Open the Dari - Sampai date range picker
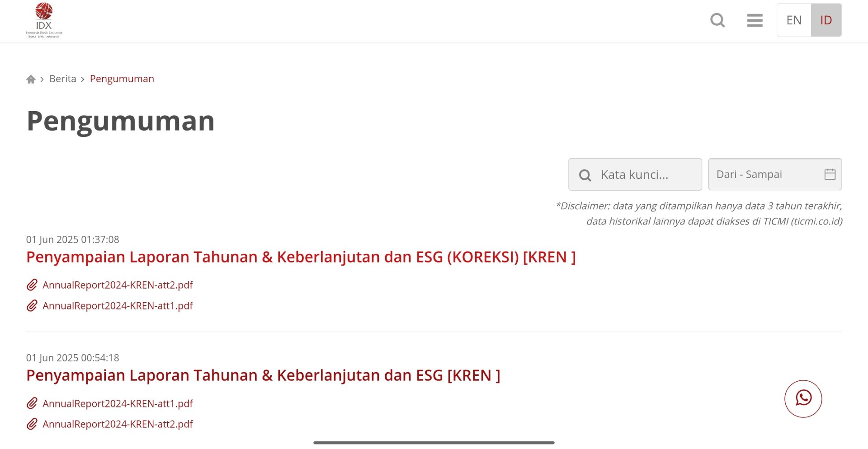Image resolution: width=868 pixels, height=449 pixels. point(775,174)
